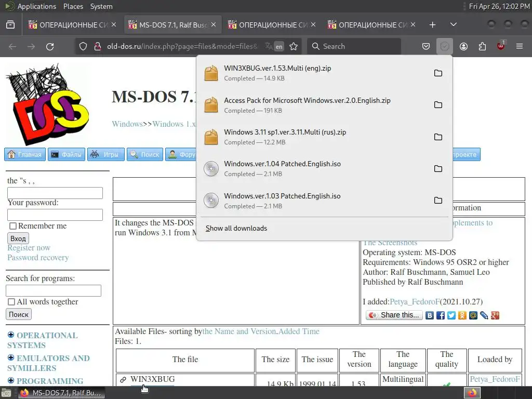The width and height of the screenshot is (532, 399).
Task: Show folder for Windows 3.11 sp1 download
Action: point(438,137)
